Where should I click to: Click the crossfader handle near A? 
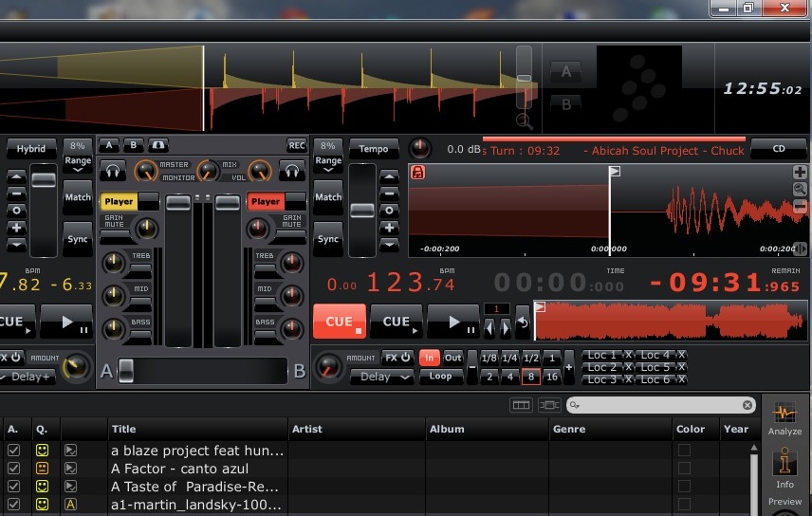pos(126,371)
